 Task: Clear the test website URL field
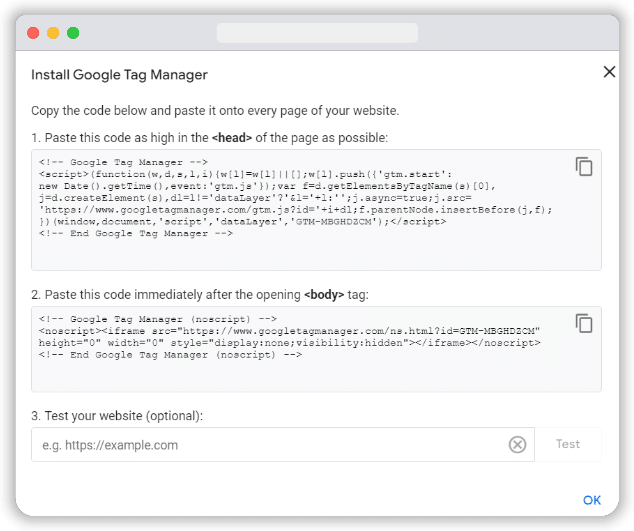[517, 444]
